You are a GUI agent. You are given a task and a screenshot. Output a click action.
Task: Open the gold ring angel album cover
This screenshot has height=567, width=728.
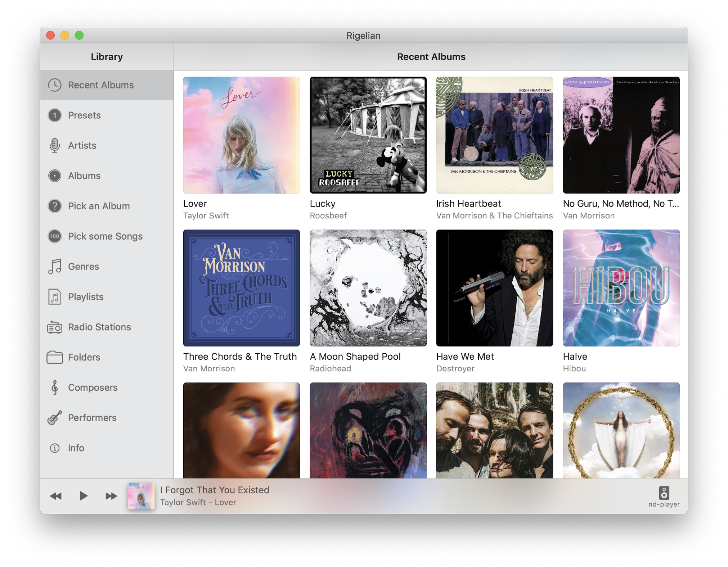(x=621, y=430)
